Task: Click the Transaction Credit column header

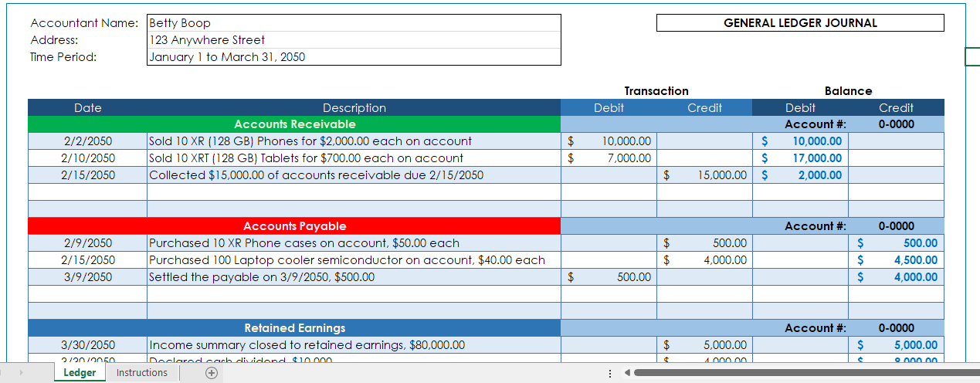Action: pyautogui.click(x=704, y=108)
